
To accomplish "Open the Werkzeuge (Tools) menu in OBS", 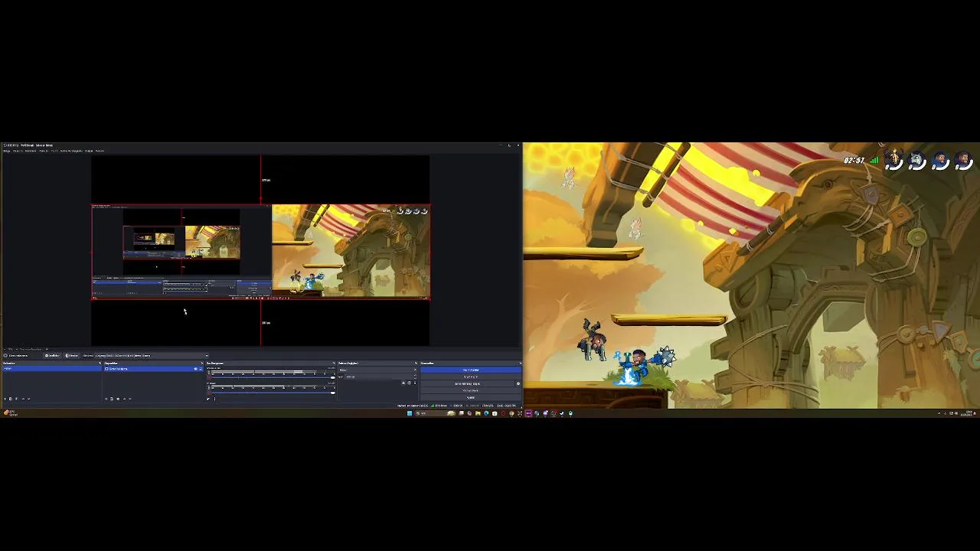I will pos(89,151).
